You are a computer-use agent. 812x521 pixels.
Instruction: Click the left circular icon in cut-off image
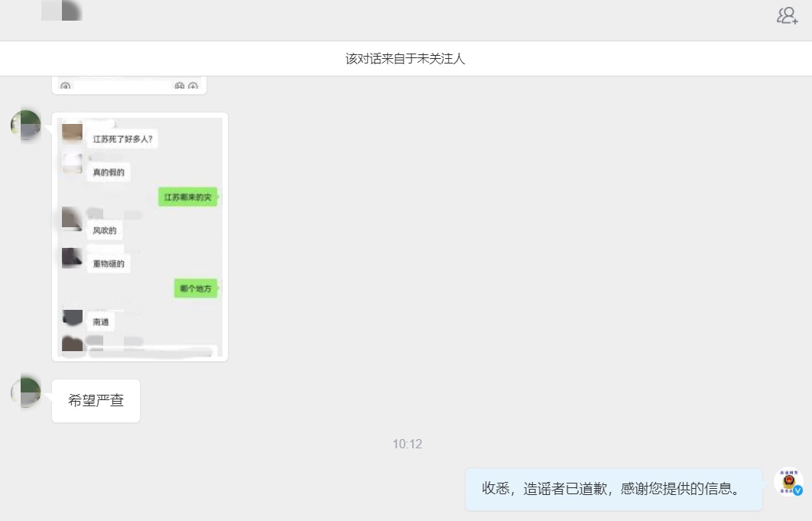(65, 86)
